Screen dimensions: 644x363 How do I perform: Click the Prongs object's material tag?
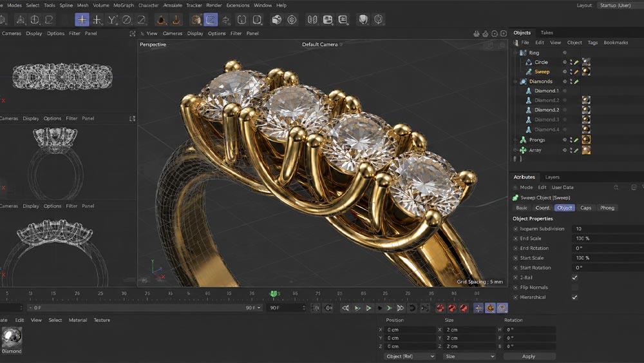click(586, 140)
